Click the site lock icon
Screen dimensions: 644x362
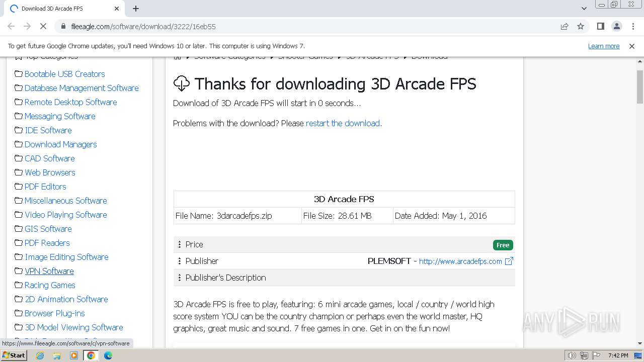[x=63, y=26]
